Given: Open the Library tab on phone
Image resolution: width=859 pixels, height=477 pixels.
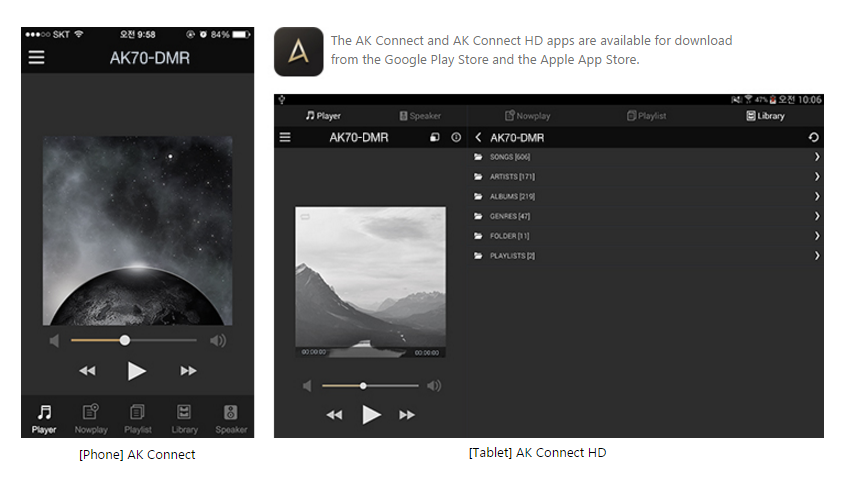Looking at the screenshot, I should 184,417.
